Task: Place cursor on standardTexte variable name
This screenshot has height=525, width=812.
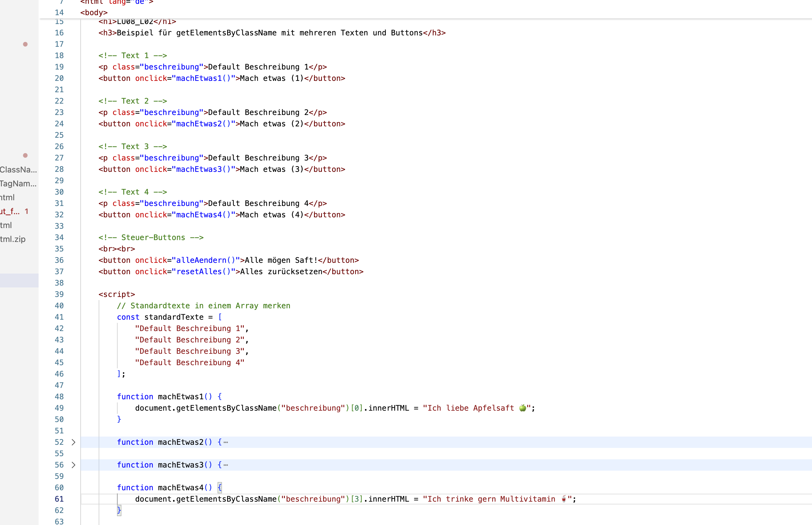Action: coord(174,317)
